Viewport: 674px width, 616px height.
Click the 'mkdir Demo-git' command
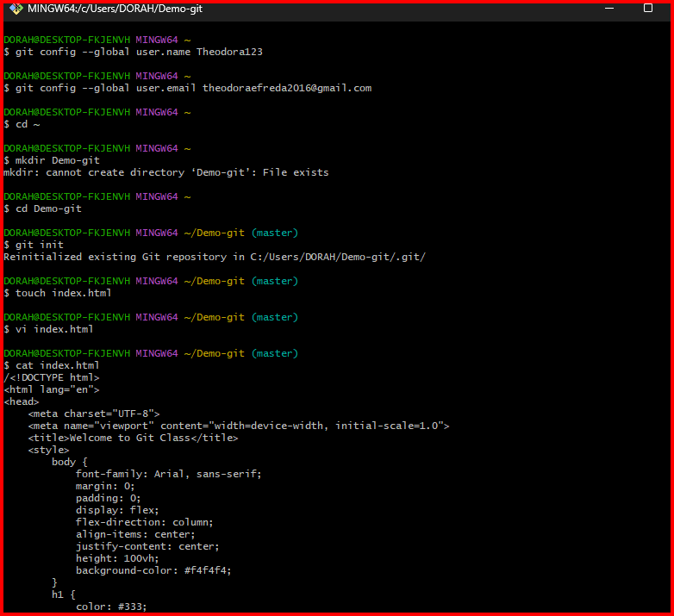pyautogui.click(x=58, y=160)
